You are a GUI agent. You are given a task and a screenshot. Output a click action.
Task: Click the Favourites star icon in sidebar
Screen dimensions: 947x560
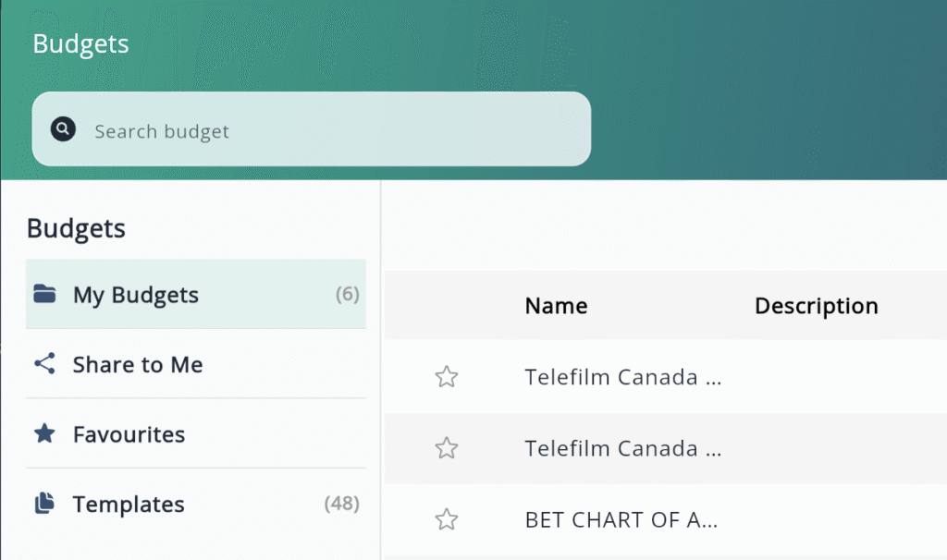44,433
